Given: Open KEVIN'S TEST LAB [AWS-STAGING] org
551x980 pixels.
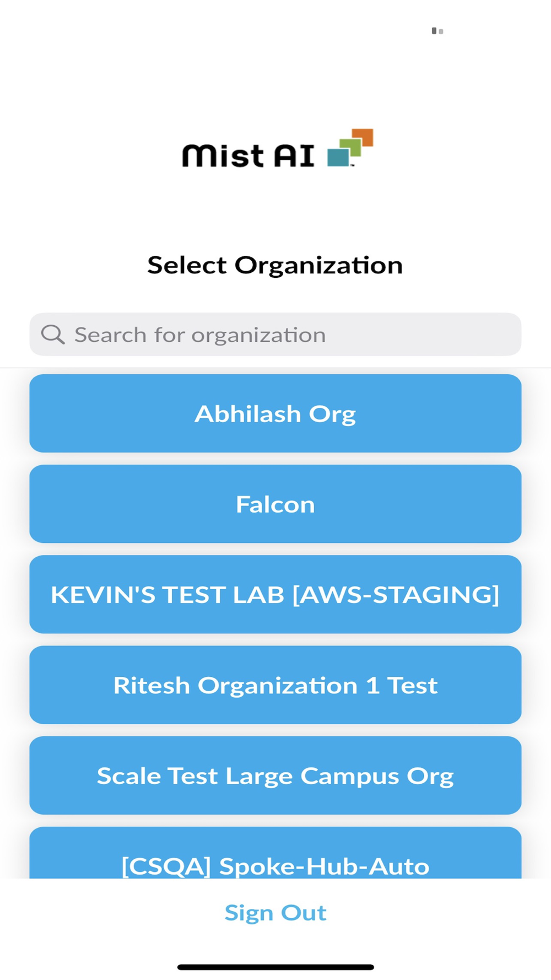Looking at the screenshot, I should (x=275, y=594).
